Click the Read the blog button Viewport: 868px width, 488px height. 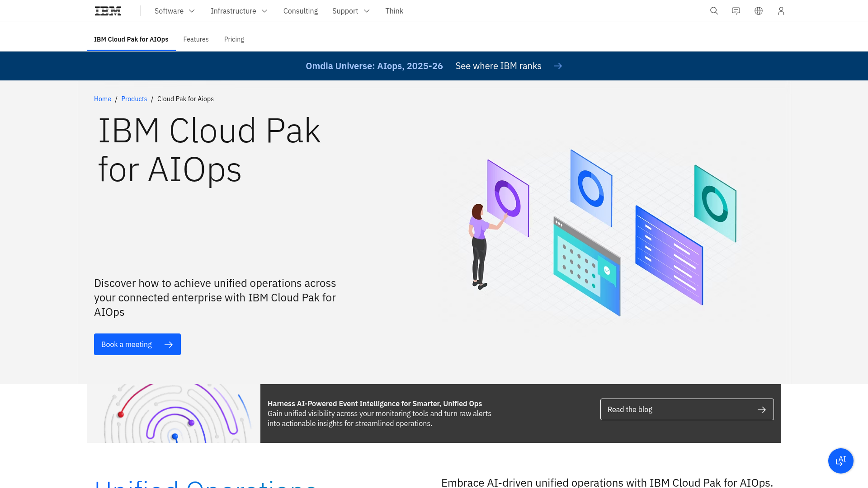(x=687, y=409)
